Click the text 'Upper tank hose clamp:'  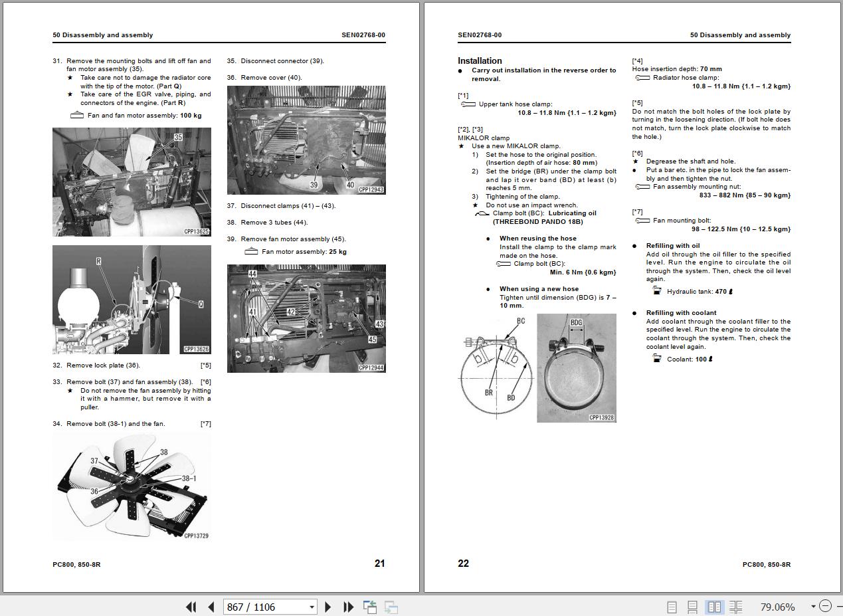[x=515, y=104]
